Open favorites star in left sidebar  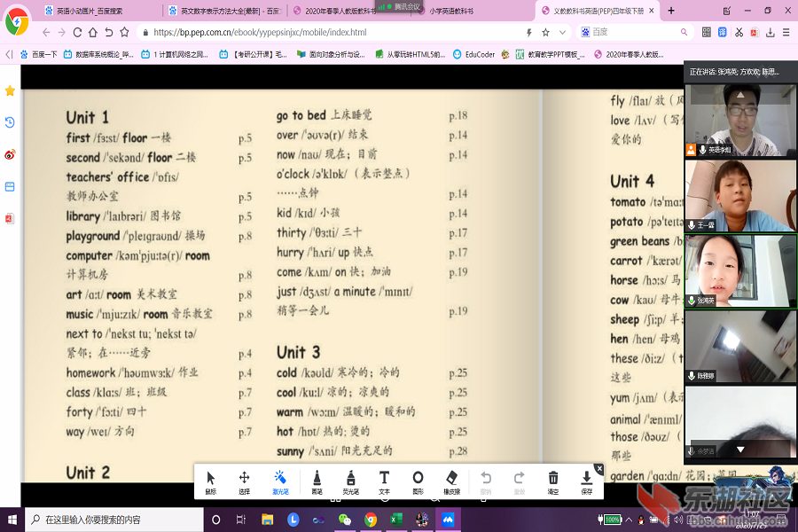10,90
